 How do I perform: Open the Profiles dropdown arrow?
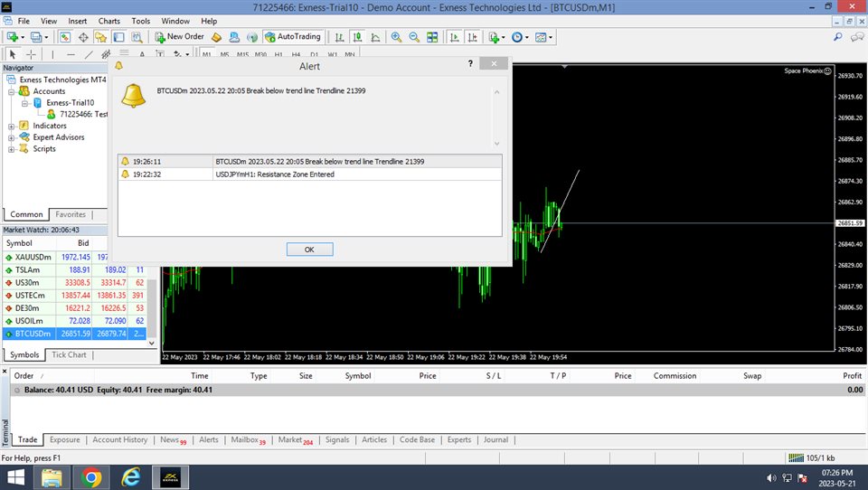pyautogui.click(x=46, y=38)
